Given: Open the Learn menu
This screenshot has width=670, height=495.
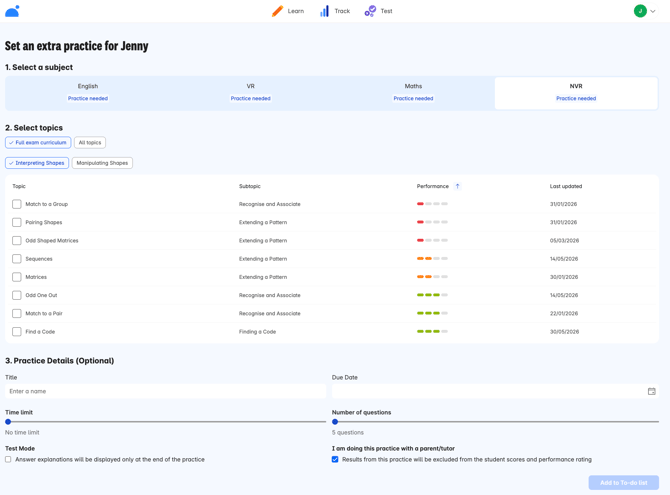Looking at the screenshot, I should click(288, 11).
